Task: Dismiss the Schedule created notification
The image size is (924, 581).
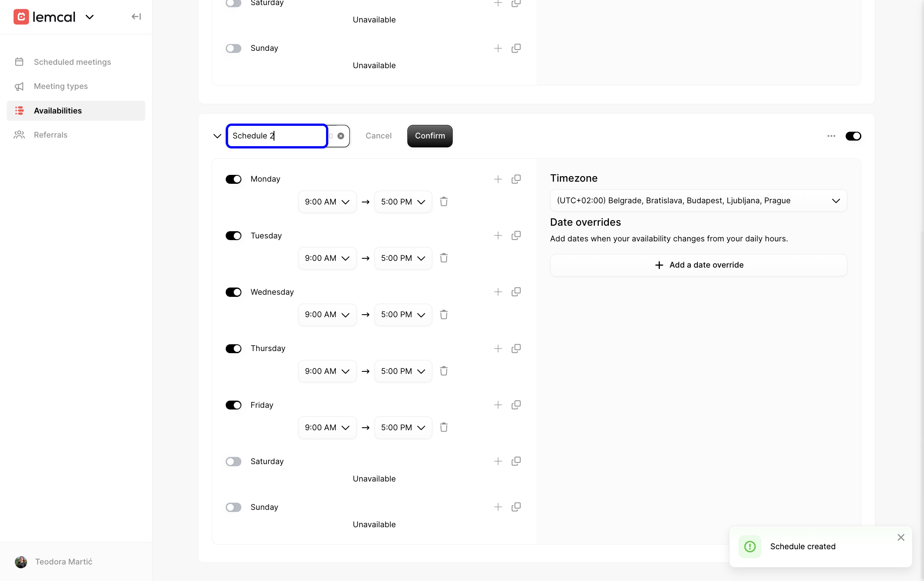Action: [x=901, y=537]
